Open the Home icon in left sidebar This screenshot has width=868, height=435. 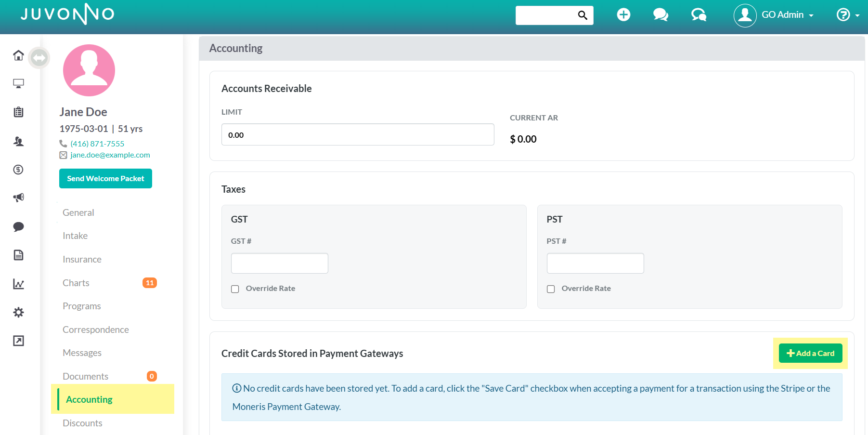(x=18, y=55)
